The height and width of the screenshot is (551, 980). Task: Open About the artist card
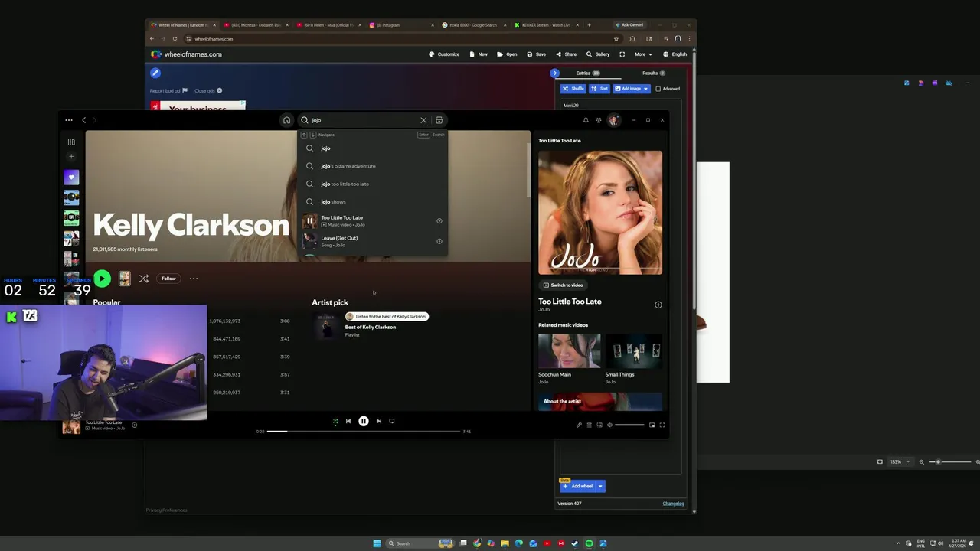[599, 402]
